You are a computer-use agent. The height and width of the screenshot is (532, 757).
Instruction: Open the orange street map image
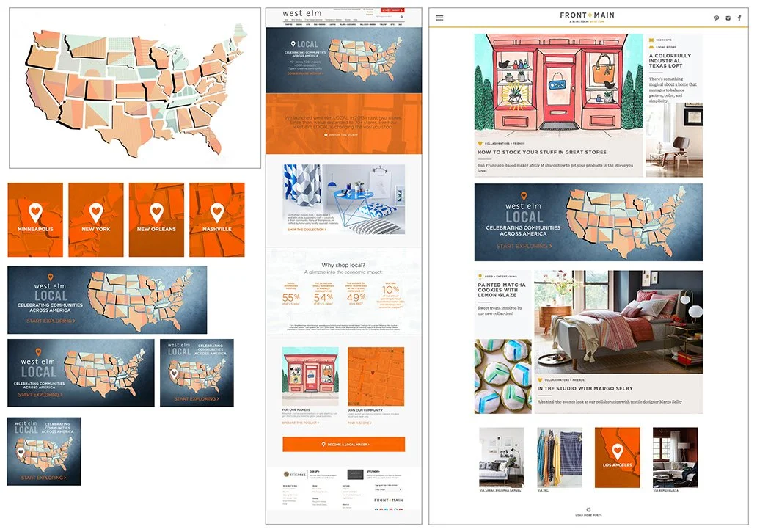pos(376,376)
